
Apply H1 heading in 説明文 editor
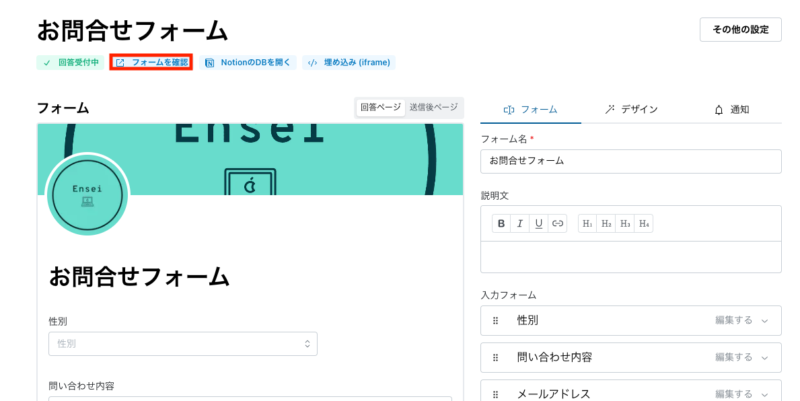[587, 223]
